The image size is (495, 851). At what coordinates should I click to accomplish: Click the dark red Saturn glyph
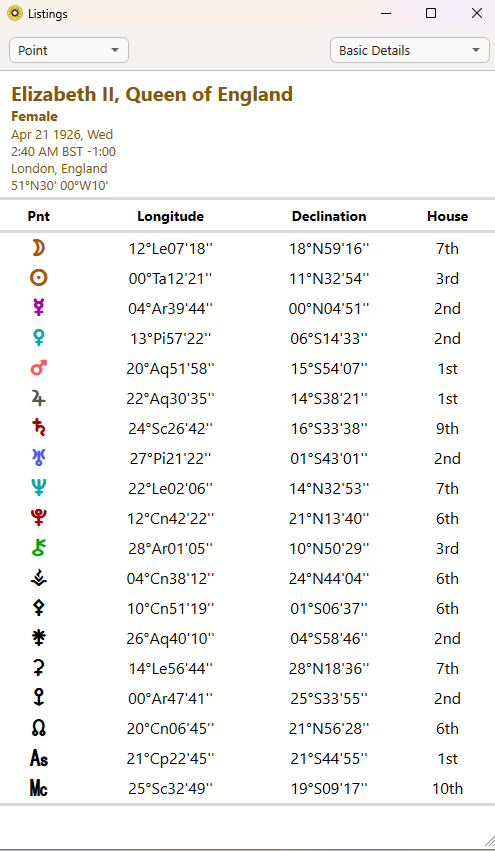point(39,428)
